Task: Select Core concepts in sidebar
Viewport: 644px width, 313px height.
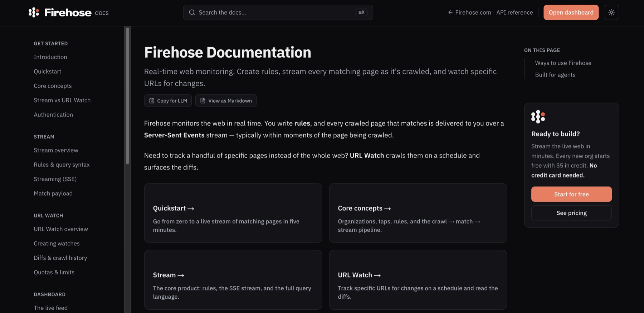Action: point(53,86)
